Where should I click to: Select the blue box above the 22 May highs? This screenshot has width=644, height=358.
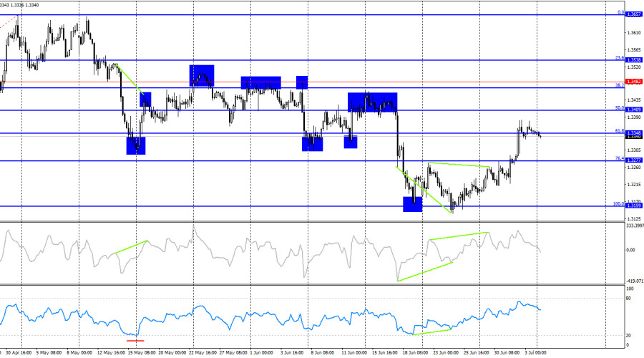[202, 76]
